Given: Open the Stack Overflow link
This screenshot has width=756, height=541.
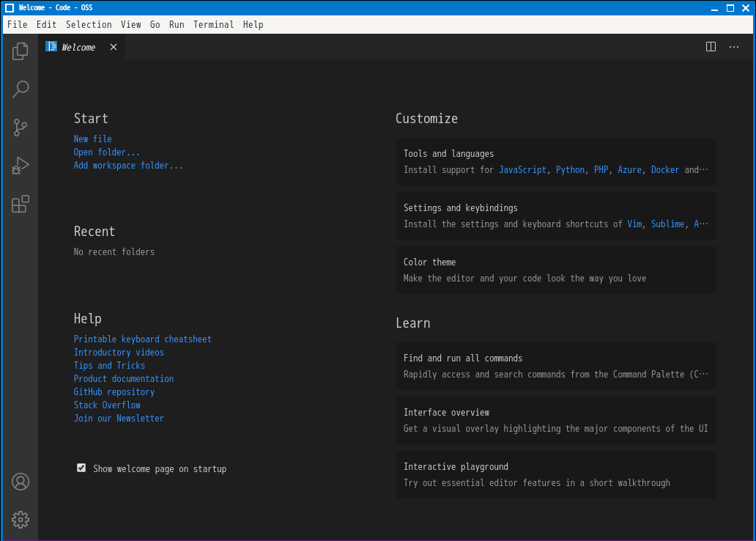Looking at the screenshot, I should click(107, 405).
